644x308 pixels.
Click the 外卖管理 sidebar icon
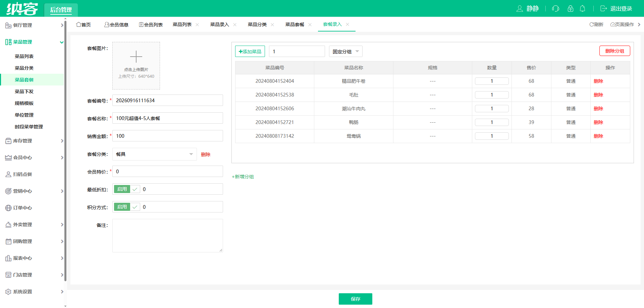coord(8,225)
